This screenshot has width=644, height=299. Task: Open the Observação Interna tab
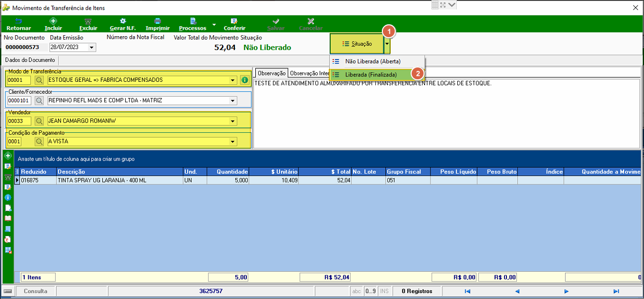pyautogui.click(x=309, y=73)
